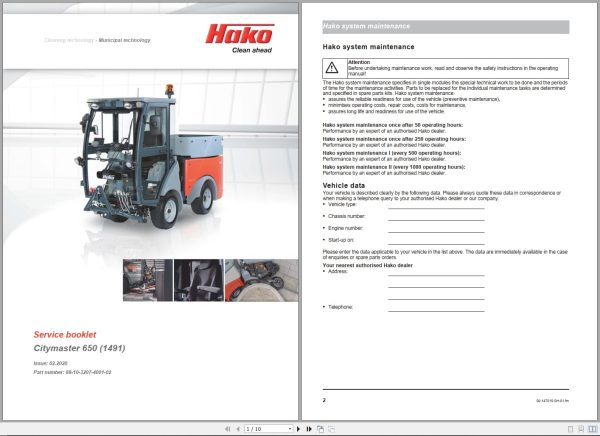Click the 'Hako system maintenance' bold heading
600x436 pixels.
point(368,47)
